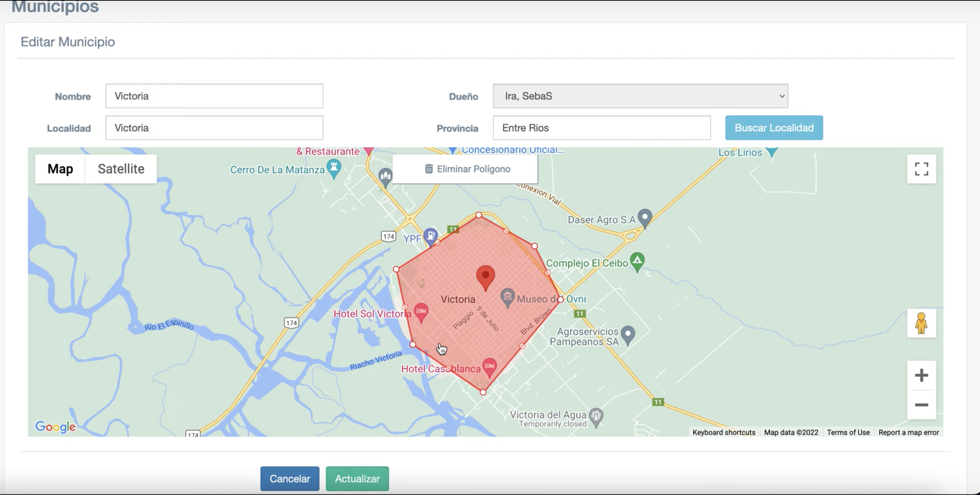Screen dimensions: 980x495
Task: Open Terms of Use link
Action: point(848,432)
